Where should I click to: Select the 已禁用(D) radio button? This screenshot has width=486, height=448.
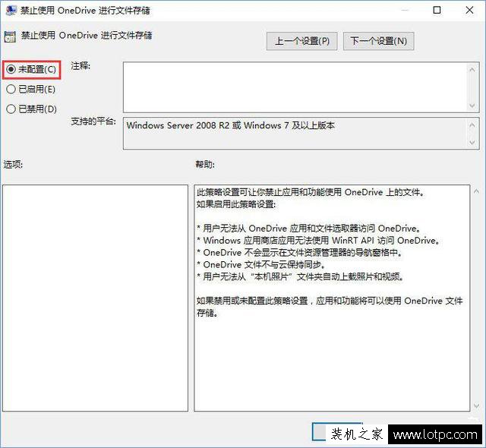[31, 109]
